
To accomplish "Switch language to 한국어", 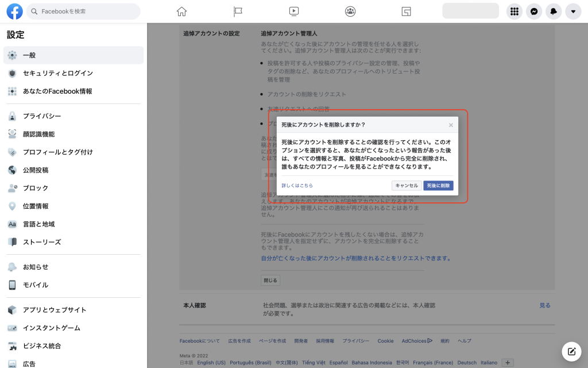I will click(x=403, y=363).
